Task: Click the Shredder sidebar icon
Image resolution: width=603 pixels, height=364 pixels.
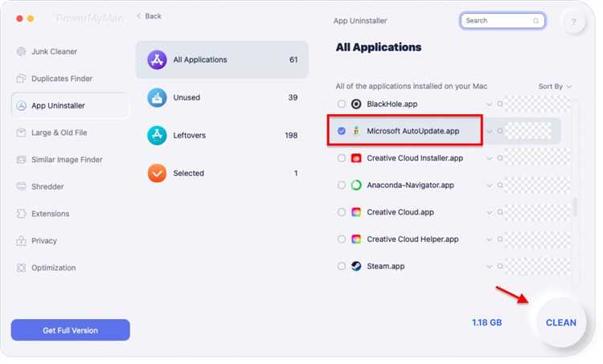Action: (x=22, y=186)
